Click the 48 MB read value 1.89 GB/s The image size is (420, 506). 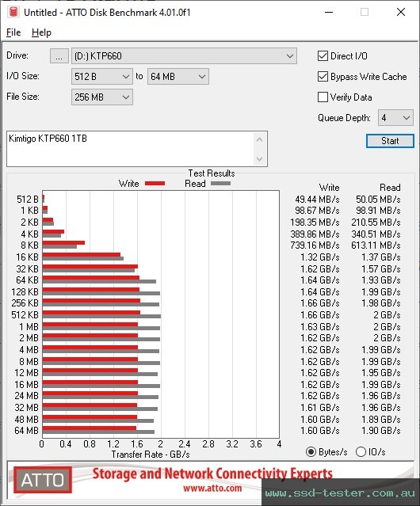[381, 420]
